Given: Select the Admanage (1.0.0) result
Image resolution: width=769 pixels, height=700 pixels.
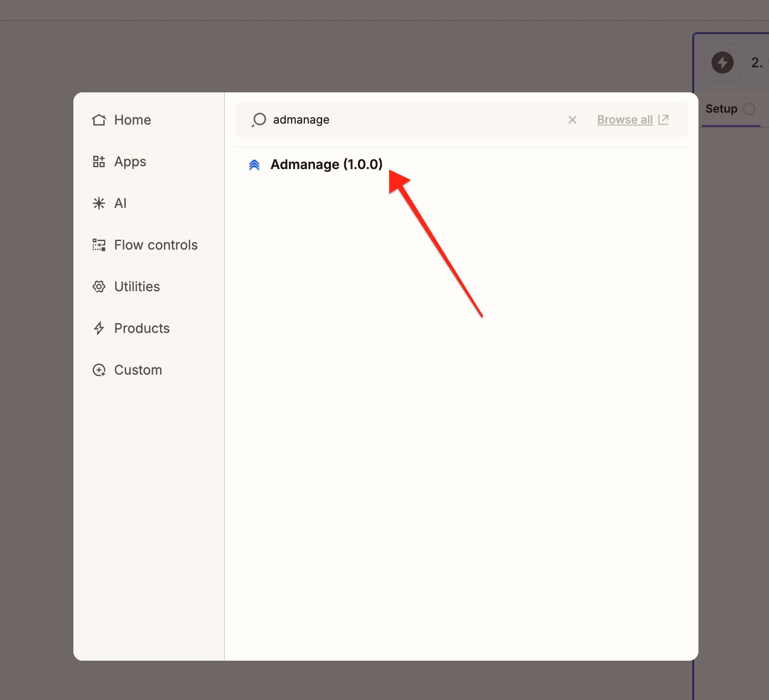Looking at the screenshot, I should point(326,164).
